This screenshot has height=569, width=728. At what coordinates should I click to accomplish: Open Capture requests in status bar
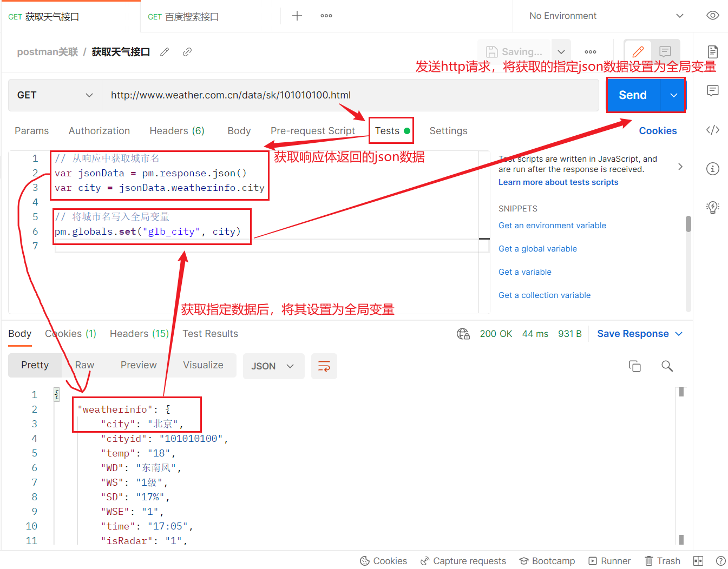click(463, 561)
